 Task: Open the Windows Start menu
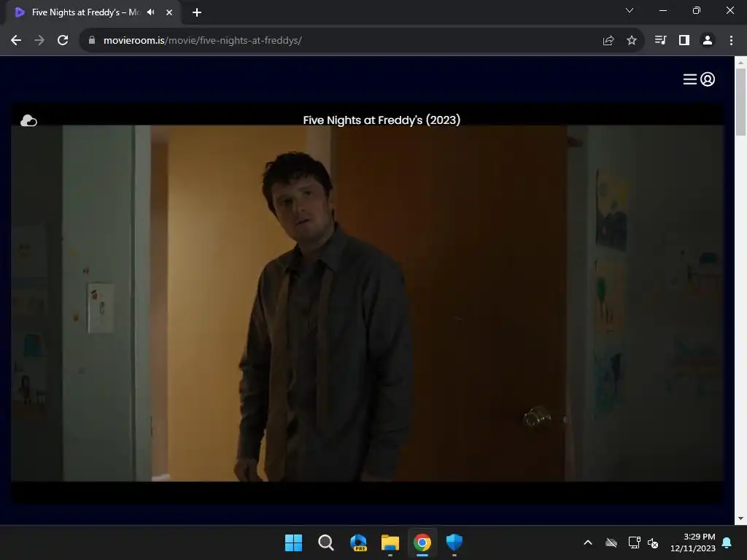click(x=293, y=542)
